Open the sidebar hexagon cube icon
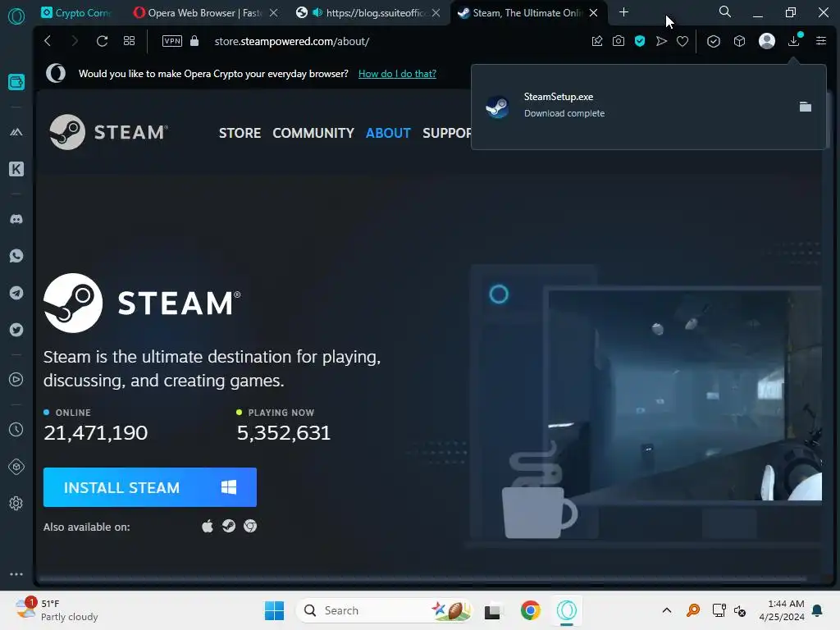Image resolution: width=840 pixels, height=630 pixels. (16, 466)
